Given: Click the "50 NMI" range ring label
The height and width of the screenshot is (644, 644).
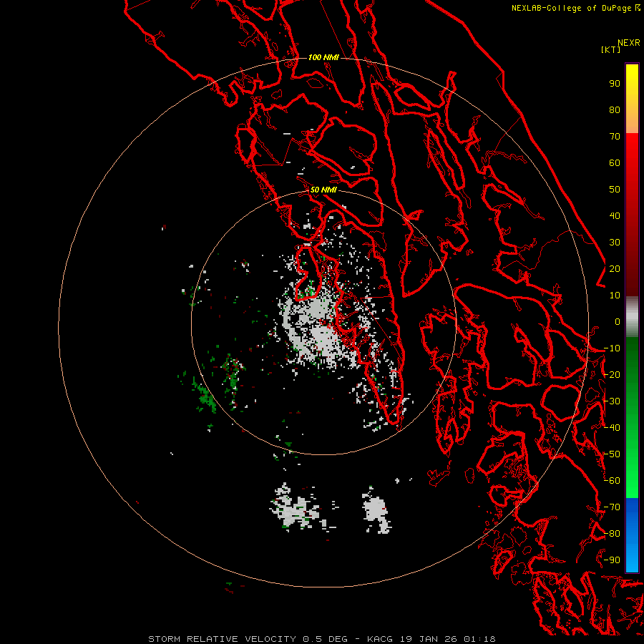Looking at the screenshot, I should click(323, 190).
